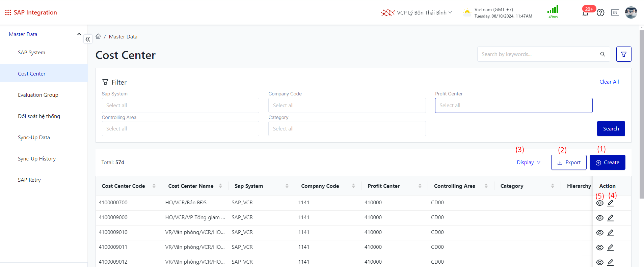Click the Create button
644x267 pixels.
pos(607,162)
